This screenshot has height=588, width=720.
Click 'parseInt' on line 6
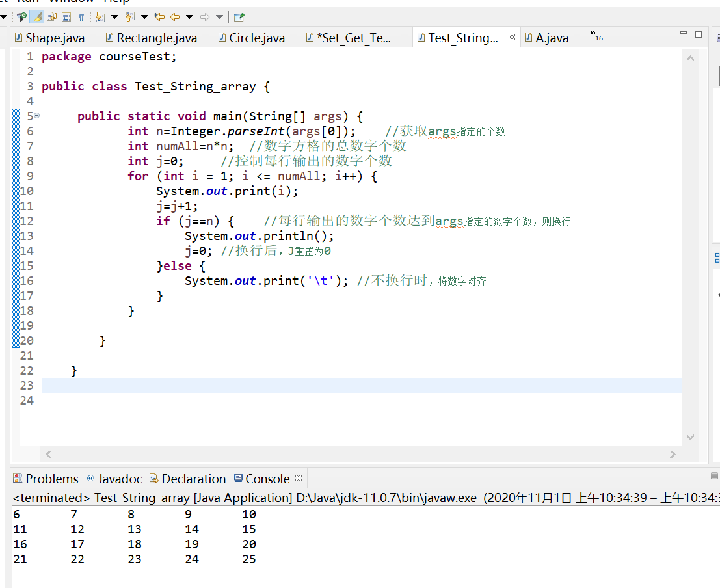click(256, 131)
